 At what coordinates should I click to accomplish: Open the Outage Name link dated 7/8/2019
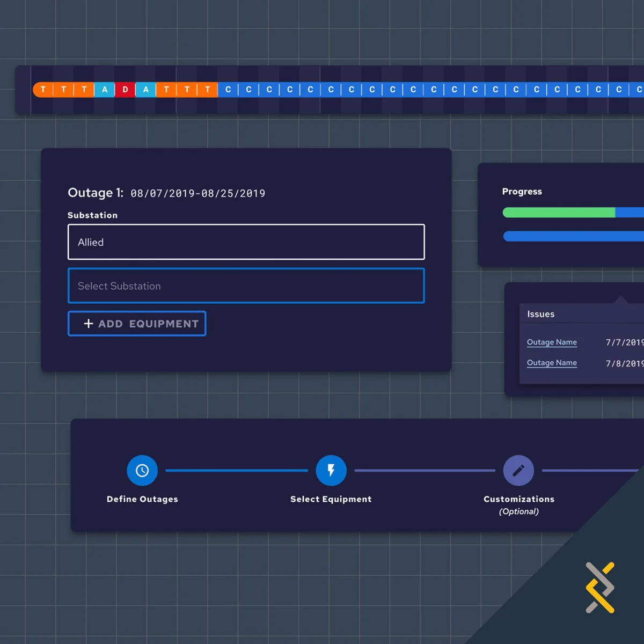coord(552,363)
